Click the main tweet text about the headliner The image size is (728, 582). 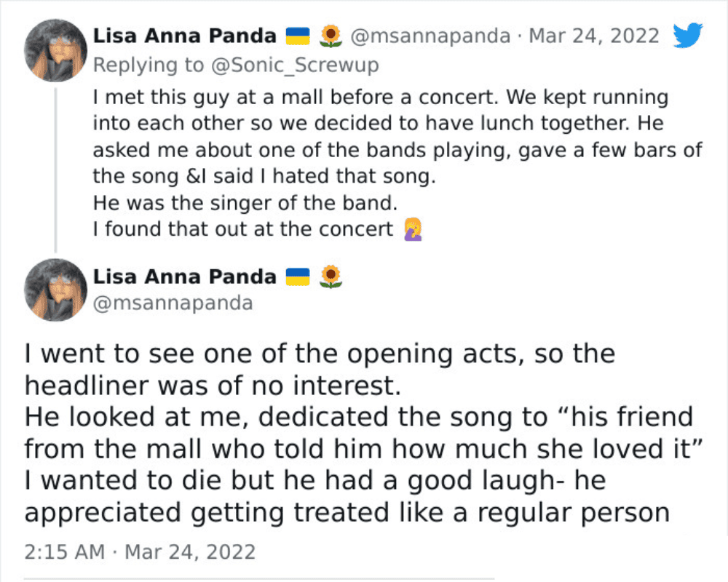tap(363, 434)
